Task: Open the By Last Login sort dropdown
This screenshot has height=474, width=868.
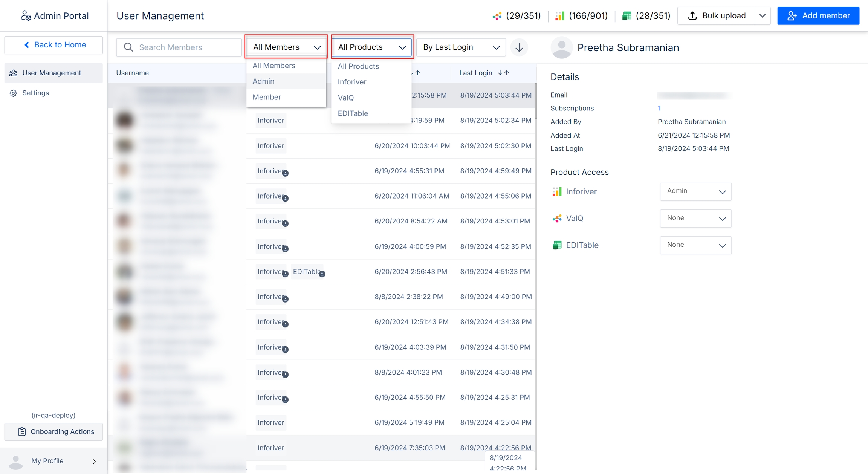Action: [461, 47]
